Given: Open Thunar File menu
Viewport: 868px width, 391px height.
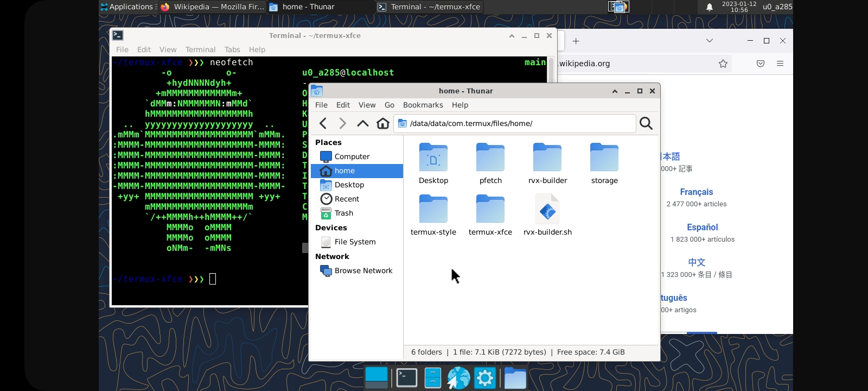Looking at the screenshot, I should pos(321,105).
